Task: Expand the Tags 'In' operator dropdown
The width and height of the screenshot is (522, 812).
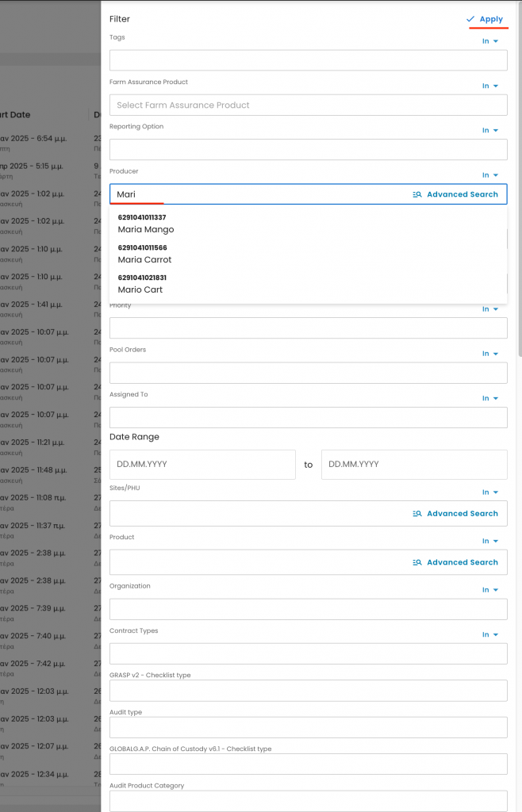Action: tap(490, 41)
